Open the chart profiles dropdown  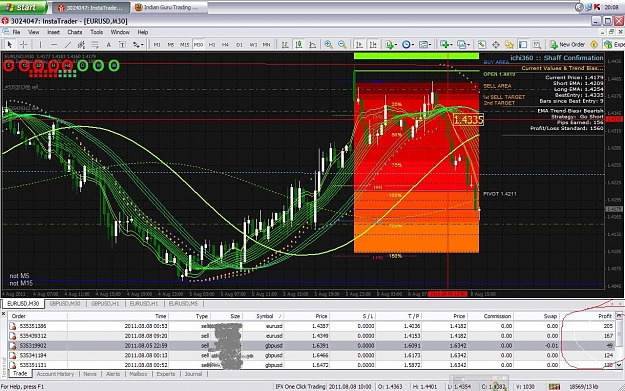[x=463, y=45]
